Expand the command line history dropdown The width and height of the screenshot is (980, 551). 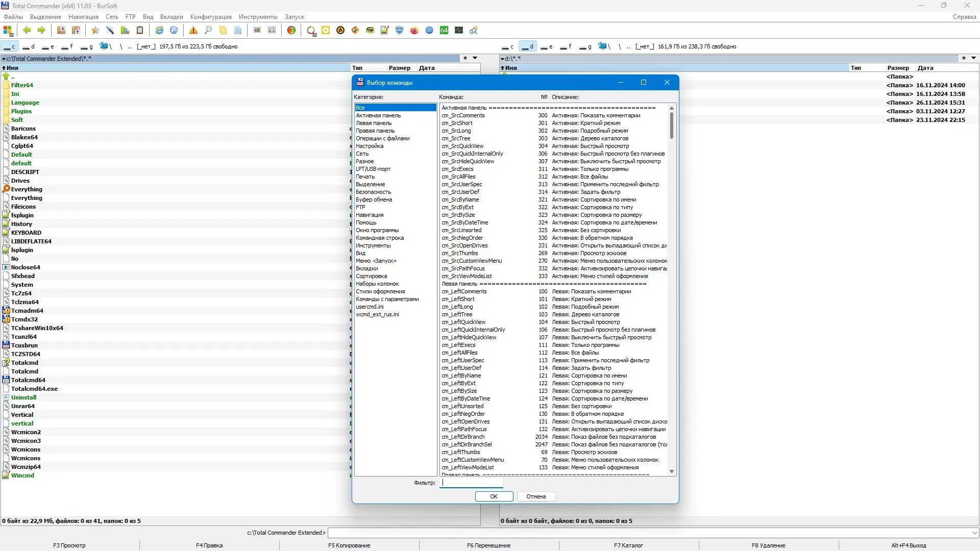[975, 533]
